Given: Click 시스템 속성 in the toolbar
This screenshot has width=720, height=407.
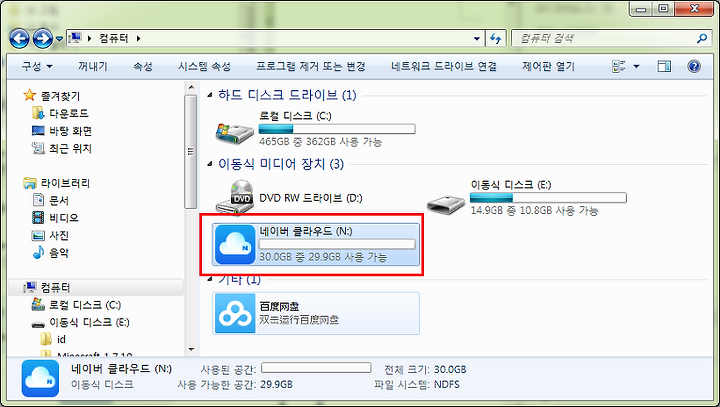Looking at the screenshot, I should [x=204, y=67].
